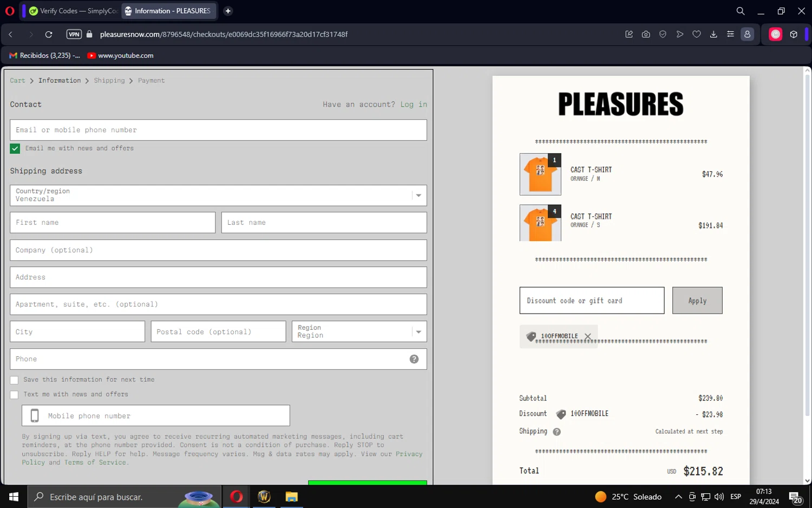Open the send-to-flow arrow icon
The width and height of the screenshot is (812, 508).
(x=680, y=34)
